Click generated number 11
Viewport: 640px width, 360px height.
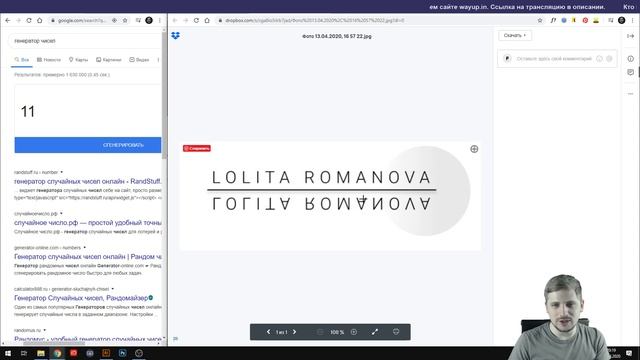(28, 111)
